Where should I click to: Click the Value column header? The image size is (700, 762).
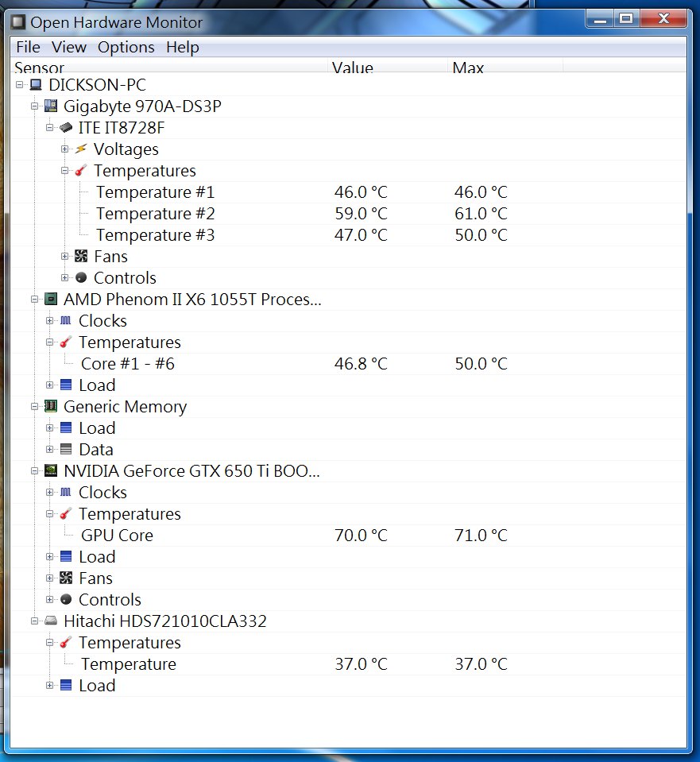pyautogui.click(x=388, y=66)
